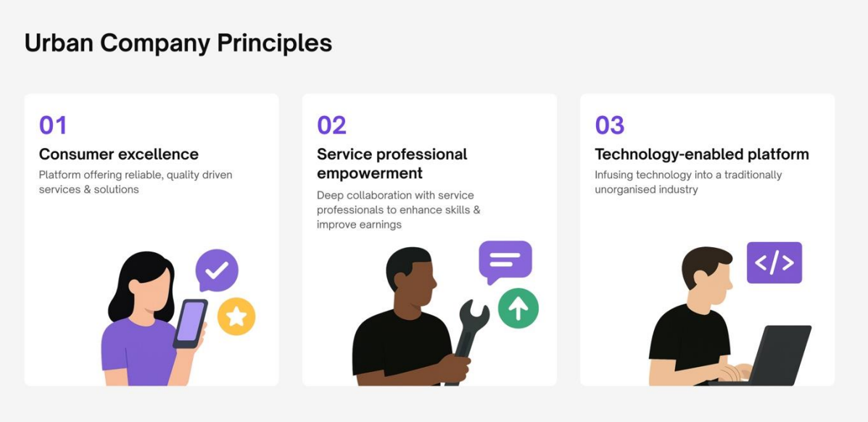Click the green upward arrow icon

518,308
